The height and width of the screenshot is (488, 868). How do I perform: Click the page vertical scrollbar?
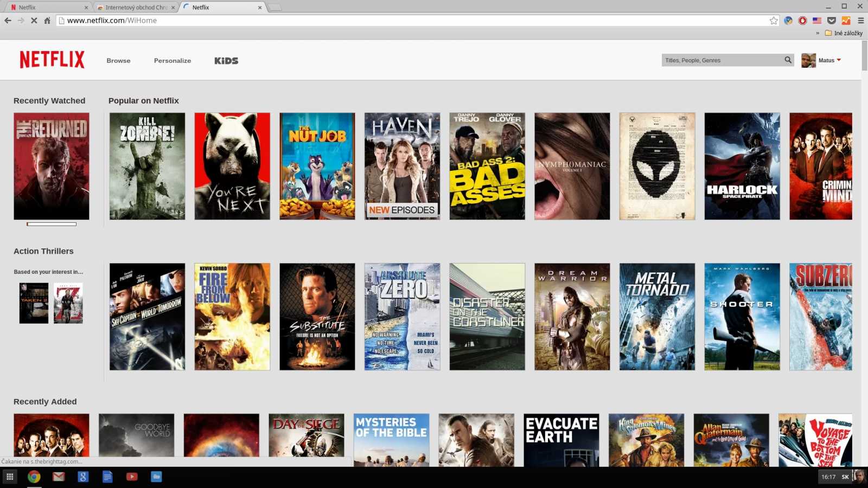(x=864, y=56)
